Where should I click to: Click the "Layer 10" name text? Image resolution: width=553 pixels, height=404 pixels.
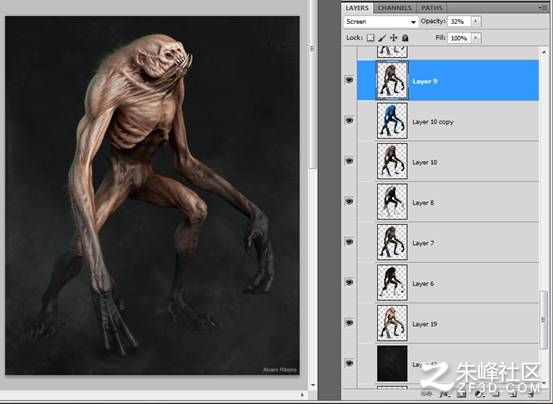coord(425,163)
